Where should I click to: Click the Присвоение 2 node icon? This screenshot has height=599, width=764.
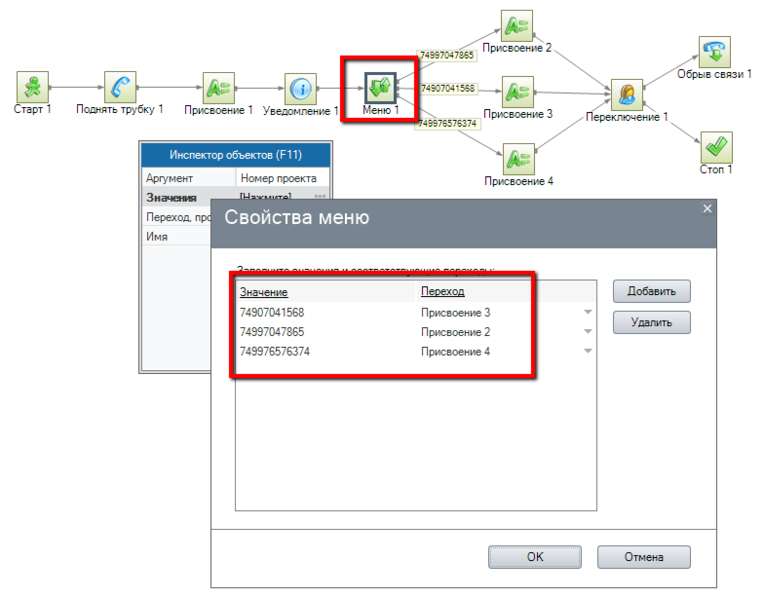(x=517, y=26)
